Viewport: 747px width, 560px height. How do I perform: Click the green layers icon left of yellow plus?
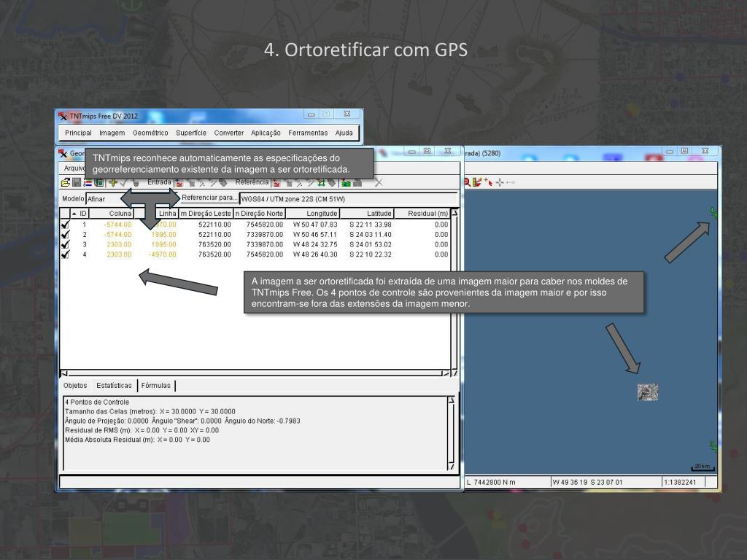[98, 182]
